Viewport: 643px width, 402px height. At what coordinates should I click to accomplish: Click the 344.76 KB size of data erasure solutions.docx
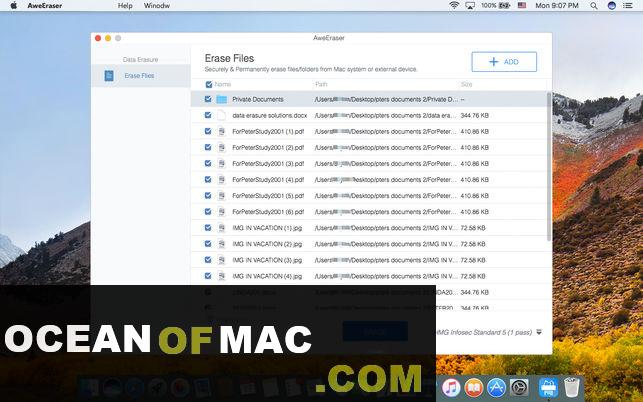coord(474,116)
